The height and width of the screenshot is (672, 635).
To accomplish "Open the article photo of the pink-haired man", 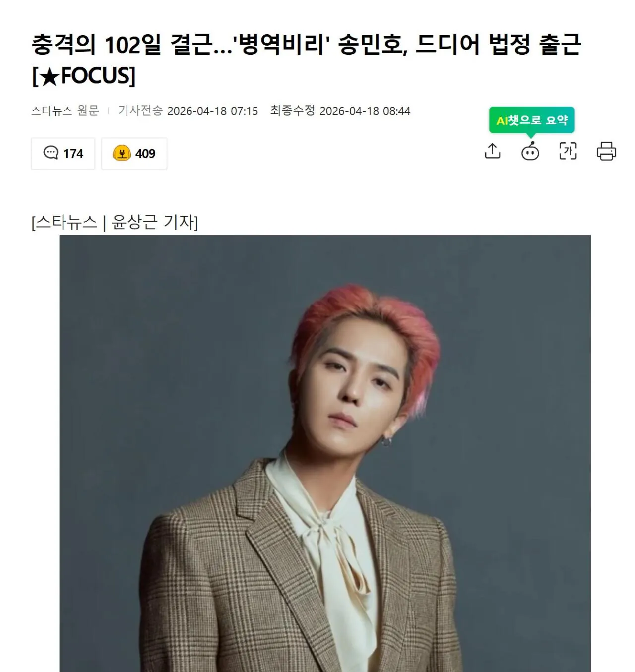I will tap(325, 453).
